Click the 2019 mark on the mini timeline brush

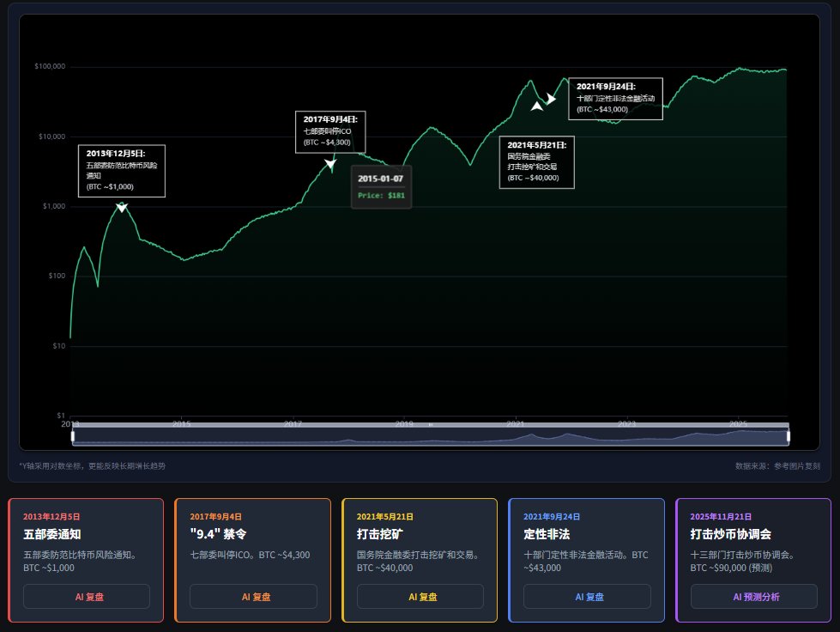coord(403,423)
